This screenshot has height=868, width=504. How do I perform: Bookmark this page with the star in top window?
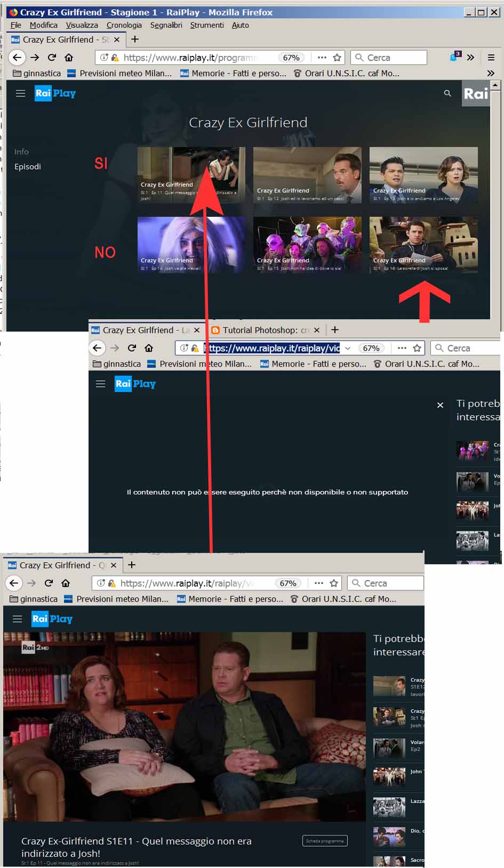tap(337, 58)
